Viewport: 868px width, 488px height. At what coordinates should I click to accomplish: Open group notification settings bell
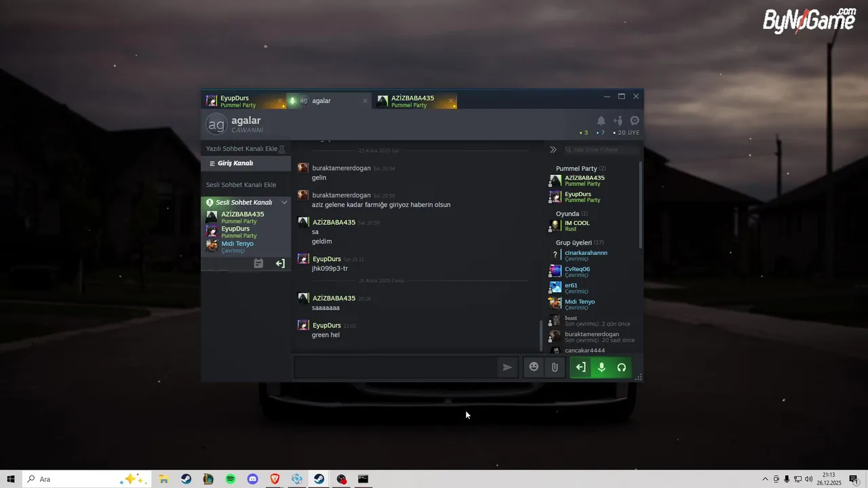(601, 121)
